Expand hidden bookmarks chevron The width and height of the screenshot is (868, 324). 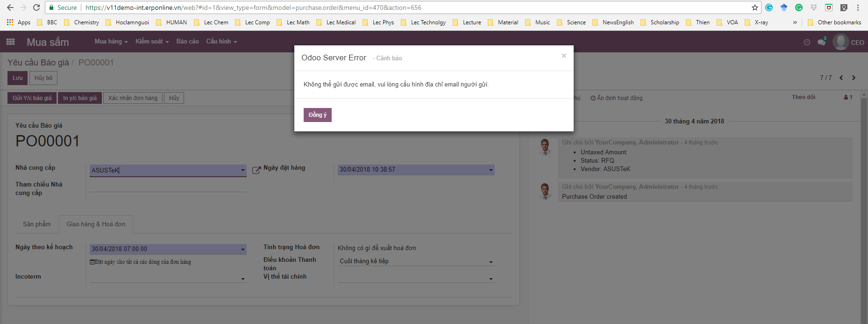[795, 22]
